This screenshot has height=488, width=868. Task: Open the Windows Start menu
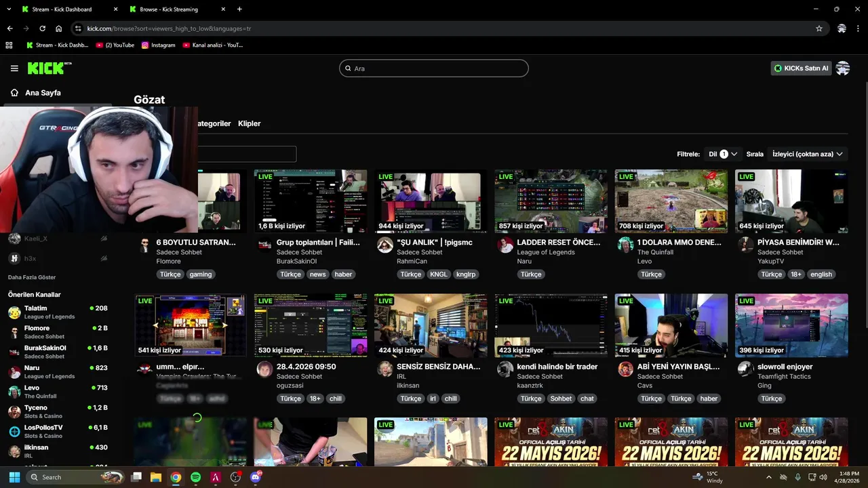coord(14,477)
